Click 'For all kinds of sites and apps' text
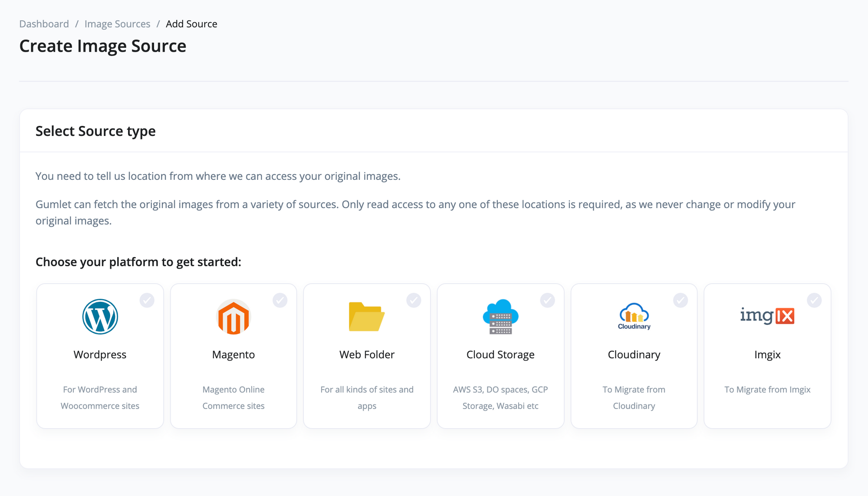Viewport: 868px width, 496px height. 367,397
